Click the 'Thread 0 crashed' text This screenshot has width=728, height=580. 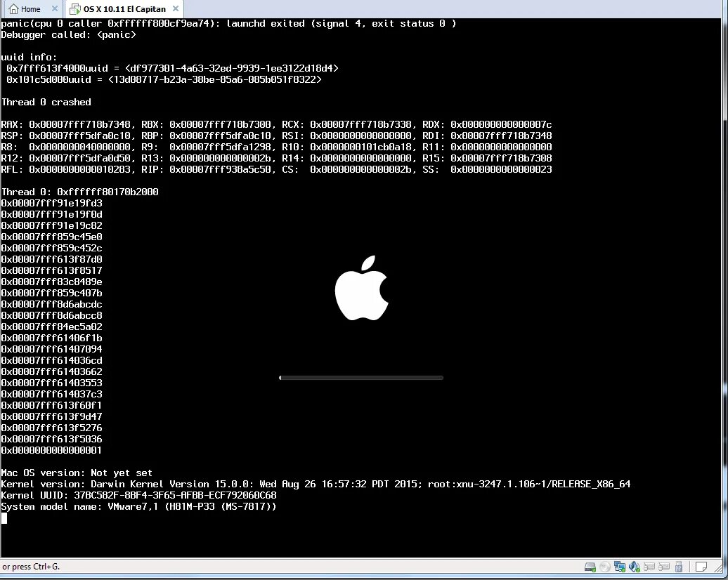click(46, 102)
